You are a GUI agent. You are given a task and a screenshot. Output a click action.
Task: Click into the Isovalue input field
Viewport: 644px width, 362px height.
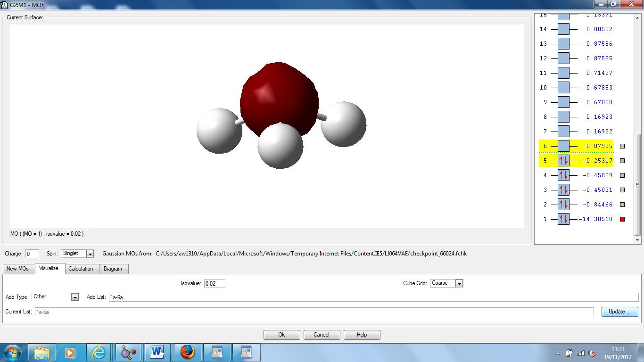[x=215, y=283]
